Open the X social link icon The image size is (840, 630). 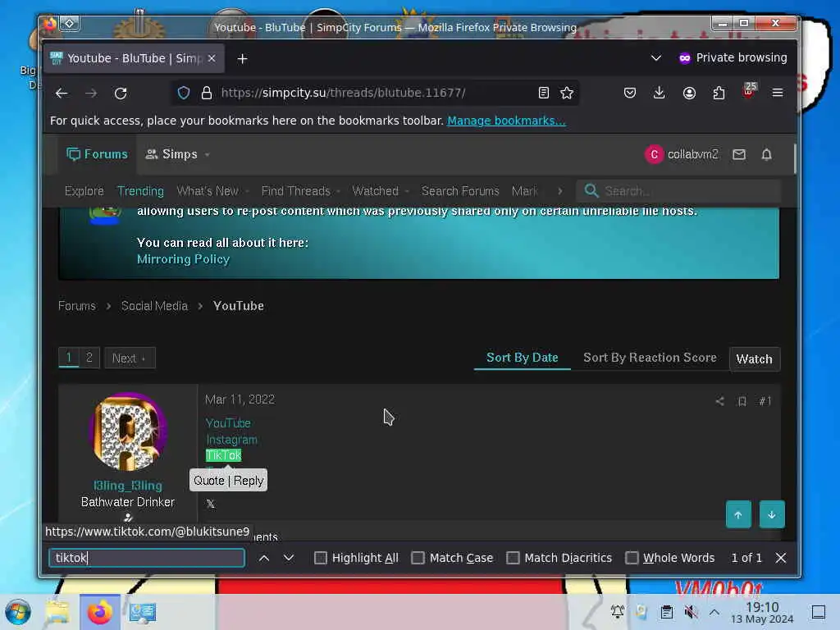[211, 504]
